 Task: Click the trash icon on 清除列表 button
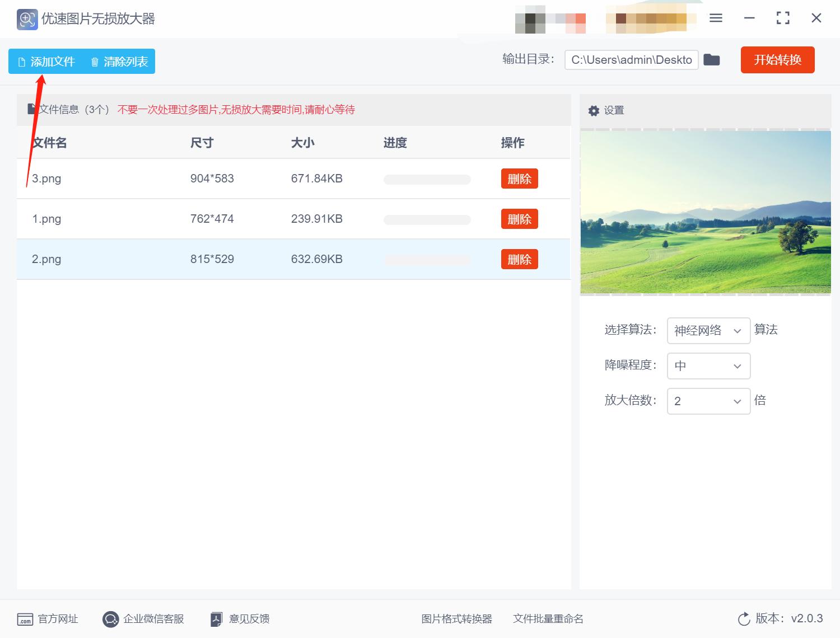pos(94,62)
